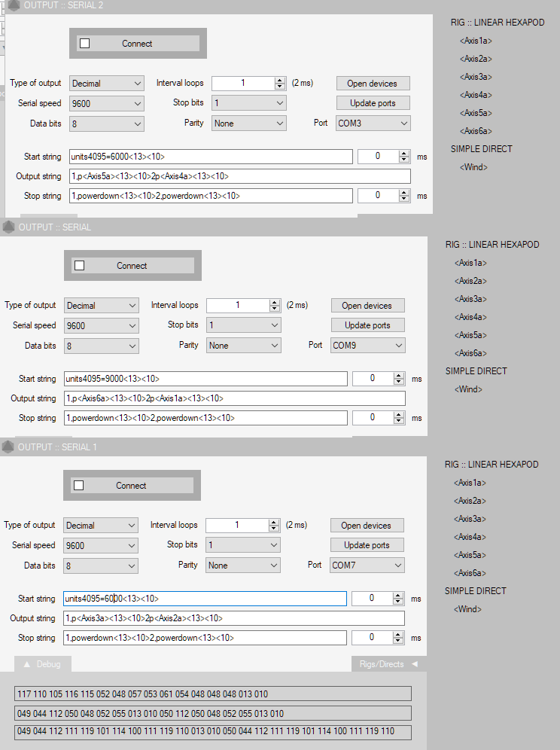Click RIG :: LINEAR HEXAPOD heading in Serial 2
The image size is (560, 750).
(x=498, y=23)
